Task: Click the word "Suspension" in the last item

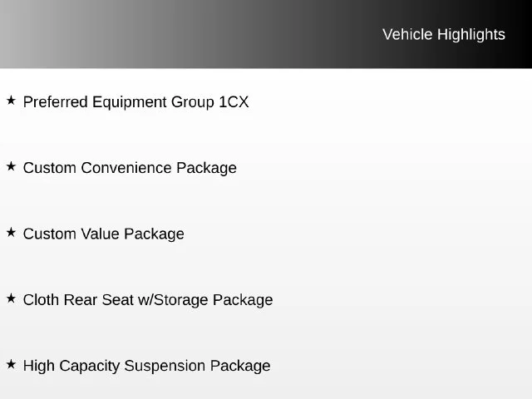Action: (x=165, y=366)
